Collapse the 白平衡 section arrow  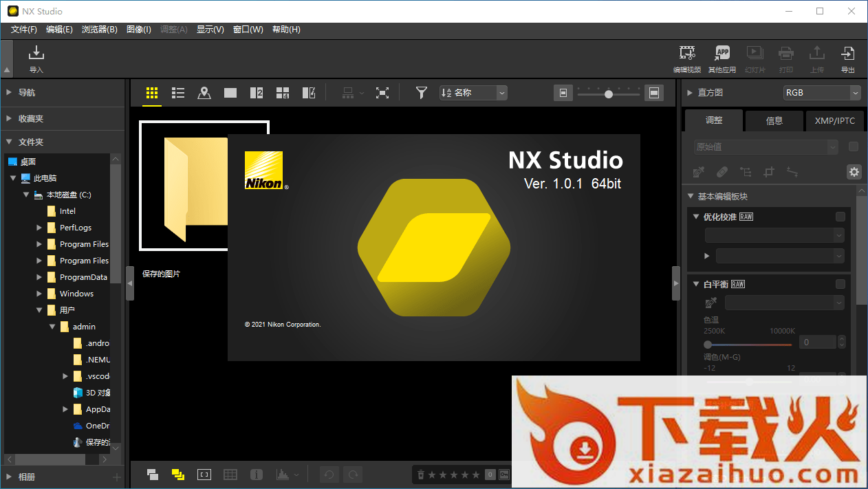pyautogui.click(x=696, y=284)
